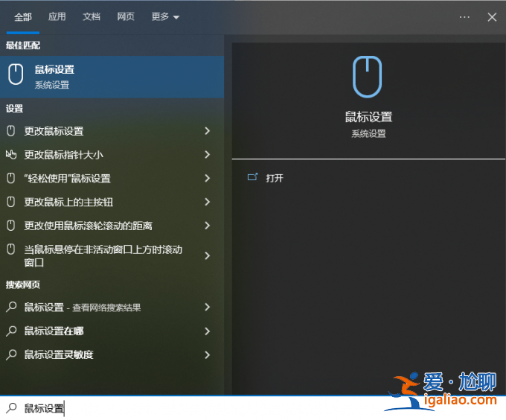Click the mouse icon in best match
Viewport: 506px width, 420px height.
[x=16, y=74]
